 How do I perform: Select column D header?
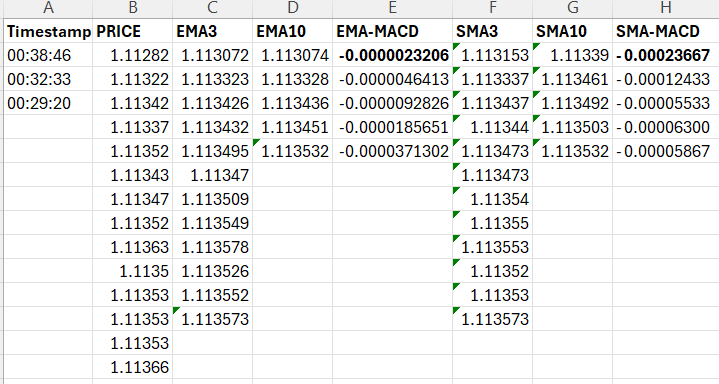pos(293,8)
